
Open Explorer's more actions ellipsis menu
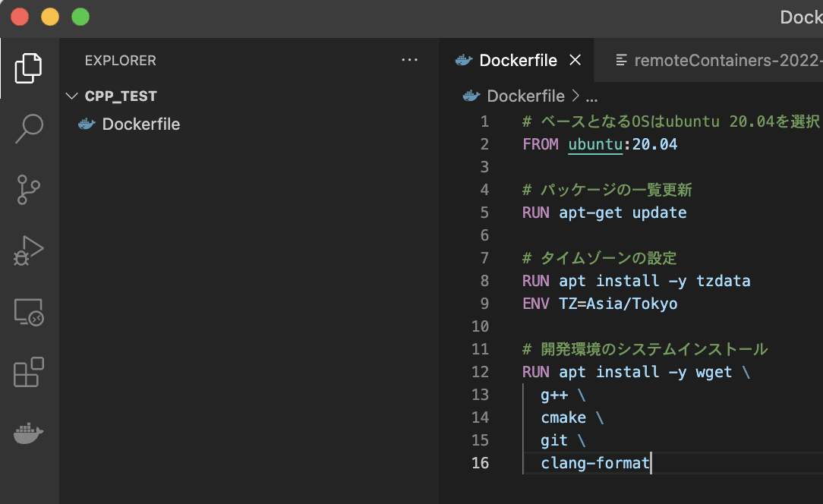pos(409,60)
